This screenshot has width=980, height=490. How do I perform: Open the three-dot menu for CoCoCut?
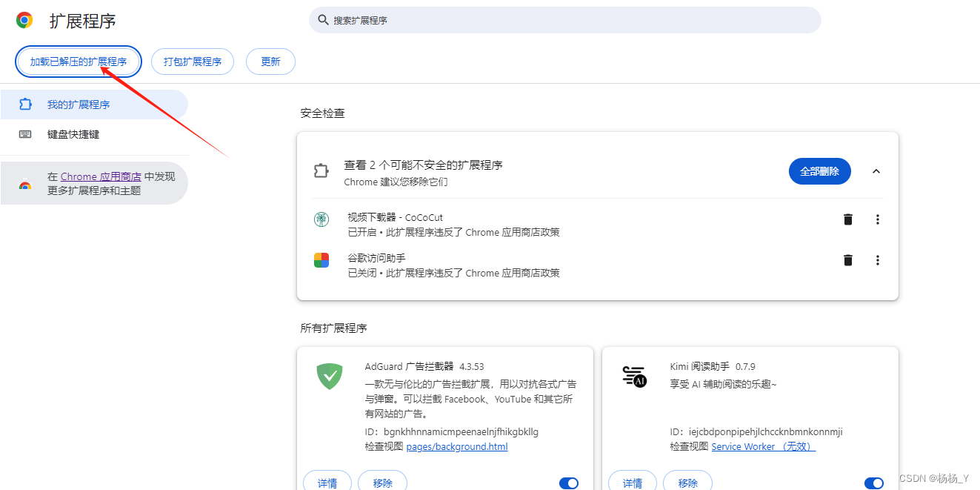click(878, 219)
